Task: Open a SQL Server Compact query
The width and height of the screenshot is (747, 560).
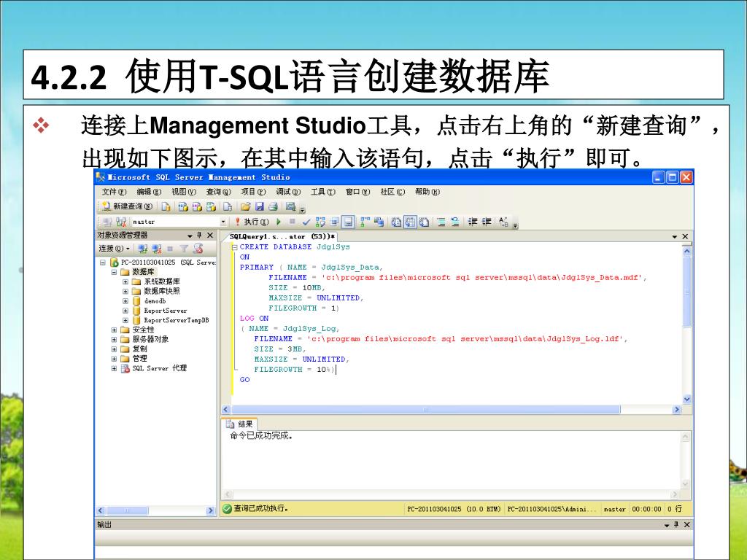Action: pyautogui.click(x=228, y=206)
